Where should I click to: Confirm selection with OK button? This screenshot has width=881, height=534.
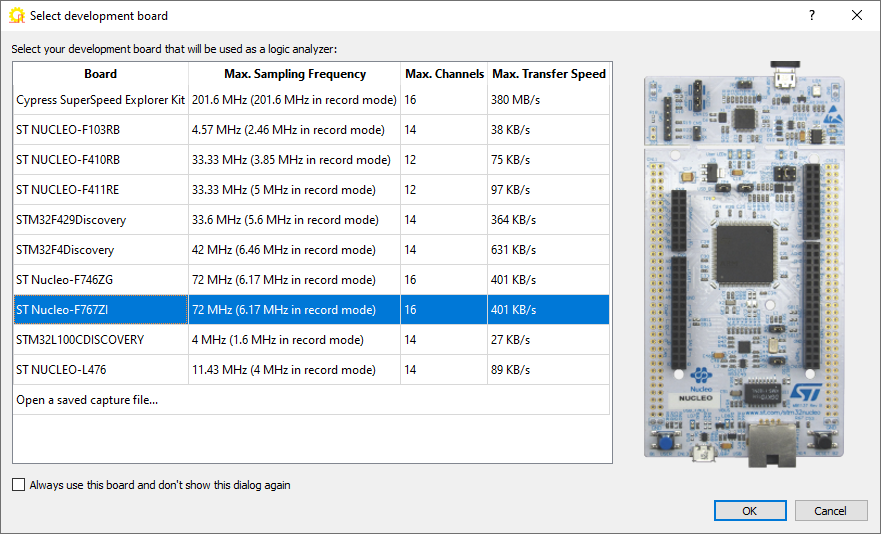click(750, 510)
